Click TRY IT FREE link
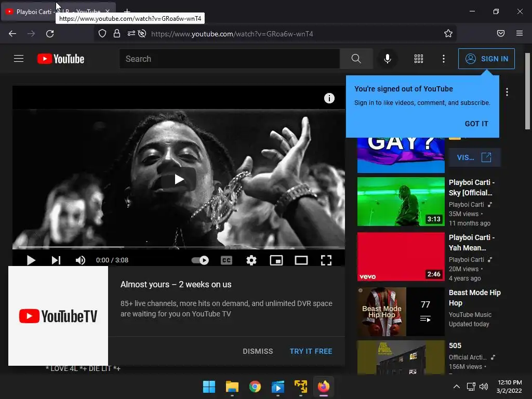 [x=311, y=351]
